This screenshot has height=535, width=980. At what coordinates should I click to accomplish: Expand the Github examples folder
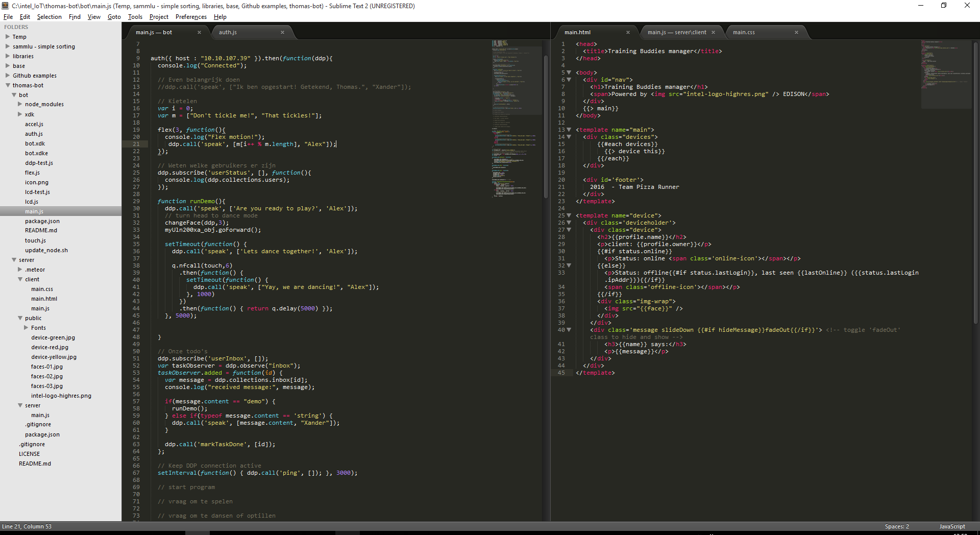[x=8, y=76]
